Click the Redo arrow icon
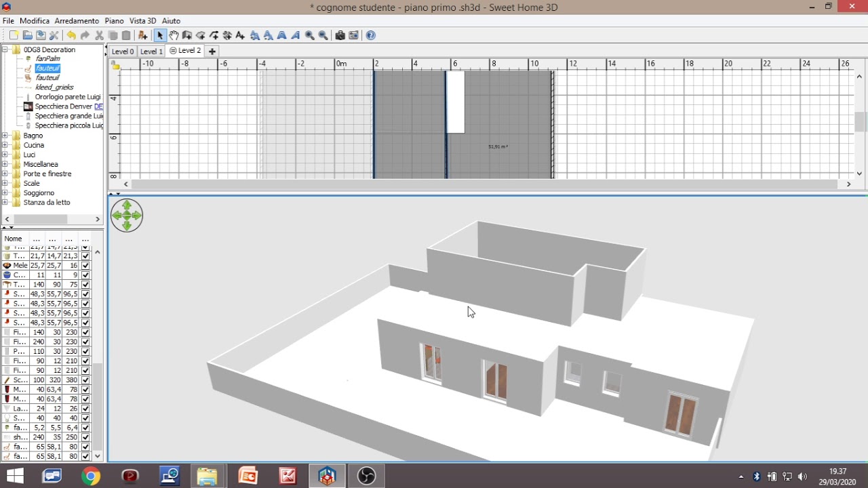Viewport: 868px width, 488px height. pyautogui.click(x=85, y=35)
